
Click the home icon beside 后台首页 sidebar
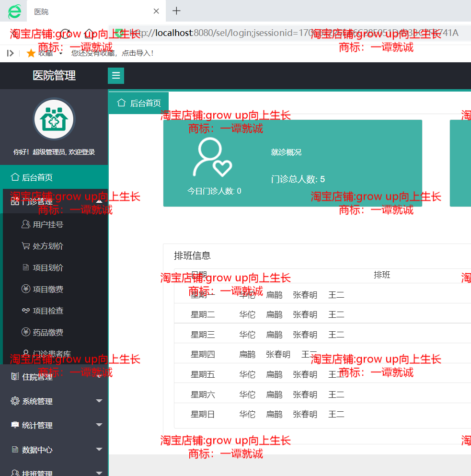point(15,177)
